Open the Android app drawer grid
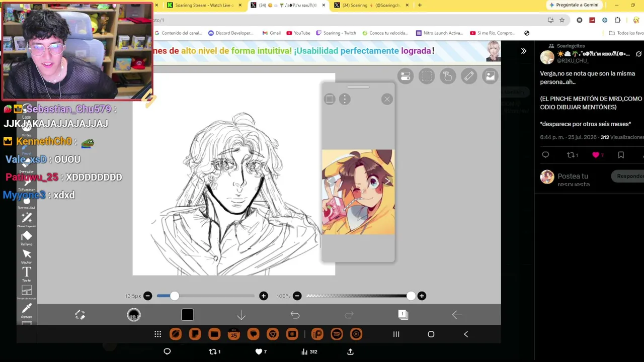Image resolution: width=644 pixels, height=362 pixels. point(157,334)
